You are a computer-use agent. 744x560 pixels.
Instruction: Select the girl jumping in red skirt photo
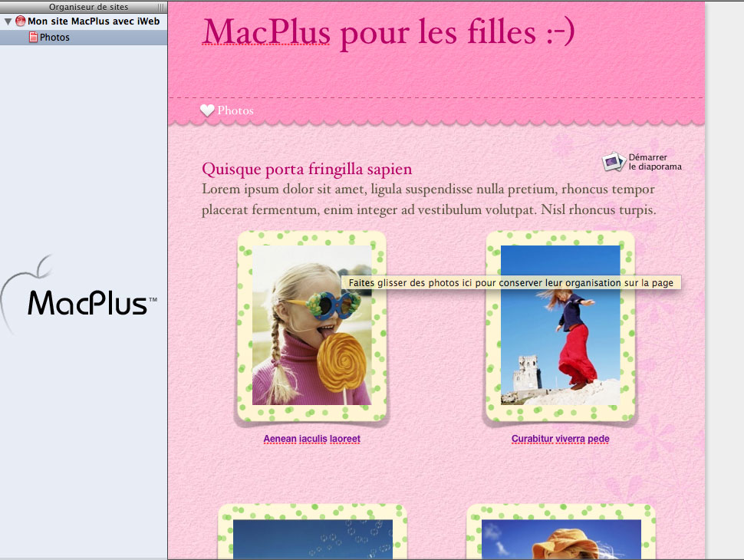point(561,325)
